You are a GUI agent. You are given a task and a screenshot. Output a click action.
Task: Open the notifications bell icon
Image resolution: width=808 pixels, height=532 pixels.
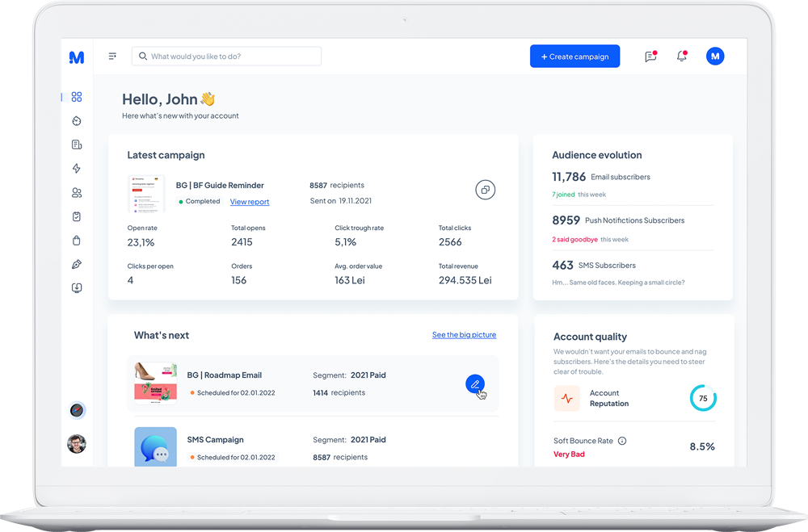[682, 57]
